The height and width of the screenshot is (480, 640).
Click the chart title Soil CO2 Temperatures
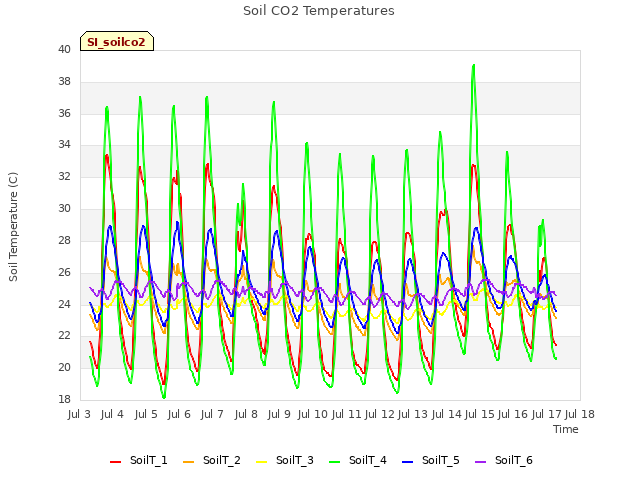point(319,11)
